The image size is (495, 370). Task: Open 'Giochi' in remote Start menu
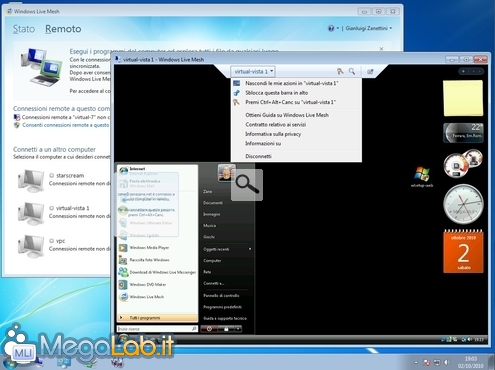click(x=209, y=237)
